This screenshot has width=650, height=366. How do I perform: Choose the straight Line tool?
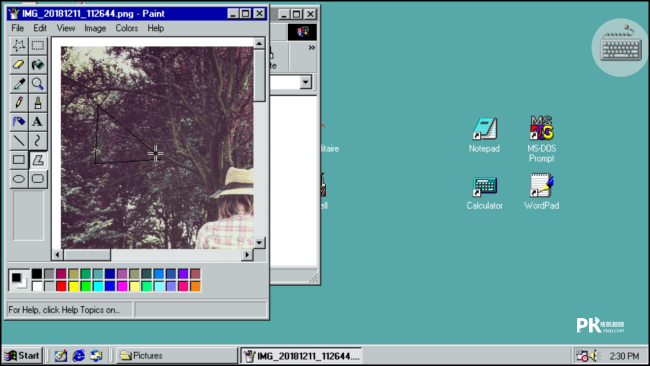19,141
